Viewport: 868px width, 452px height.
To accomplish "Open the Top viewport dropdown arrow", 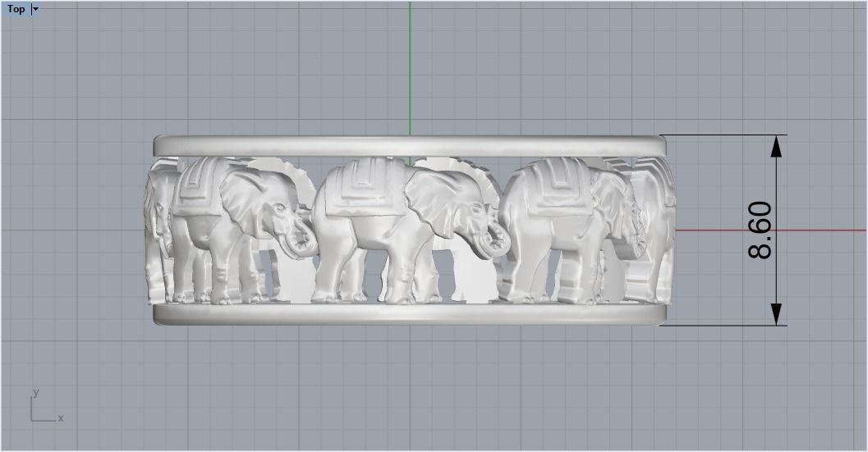I will pyautogui.click(x=35, y=9).
